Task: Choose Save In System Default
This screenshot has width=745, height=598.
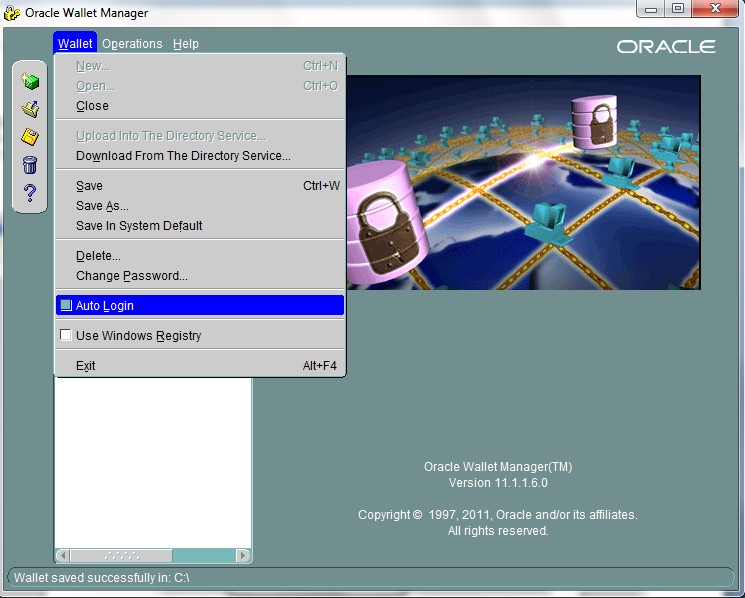Action: pos(200,226)
